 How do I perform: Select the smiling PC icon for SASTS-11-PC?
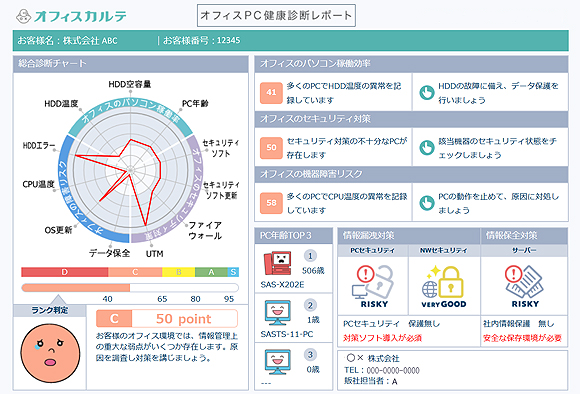pos(278,313)
